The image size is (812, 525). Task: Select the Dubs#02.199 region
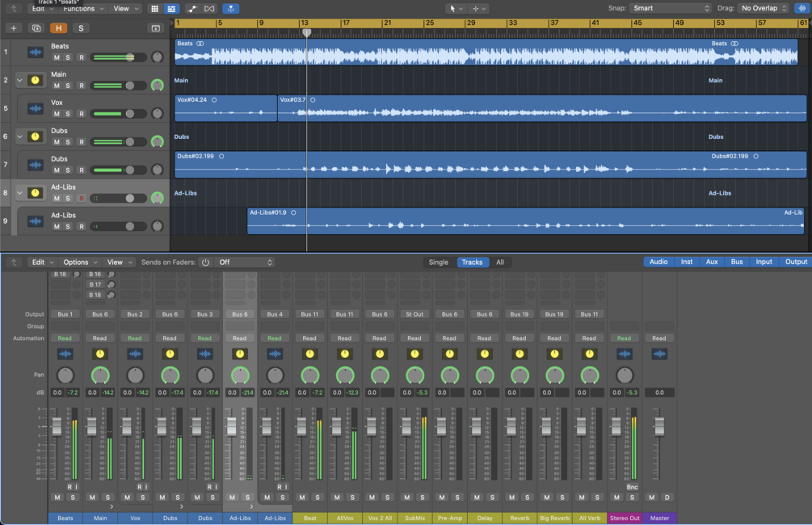tap(490, 165)
